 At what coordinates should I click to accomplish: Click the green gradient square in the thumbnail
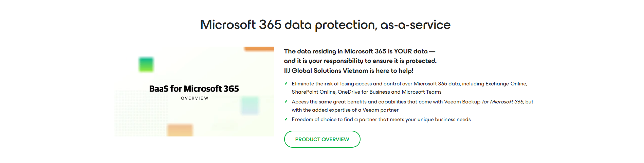click(146, 64)
